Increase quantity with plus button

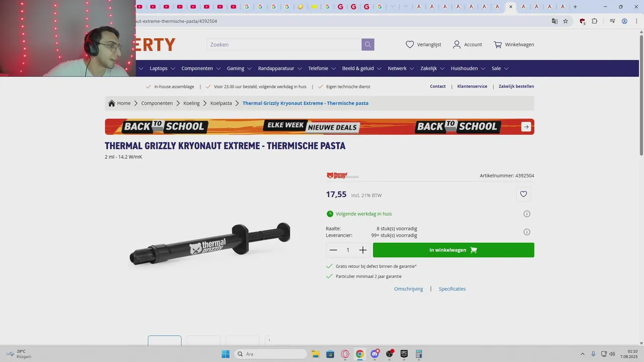click(x=363, y=250)
